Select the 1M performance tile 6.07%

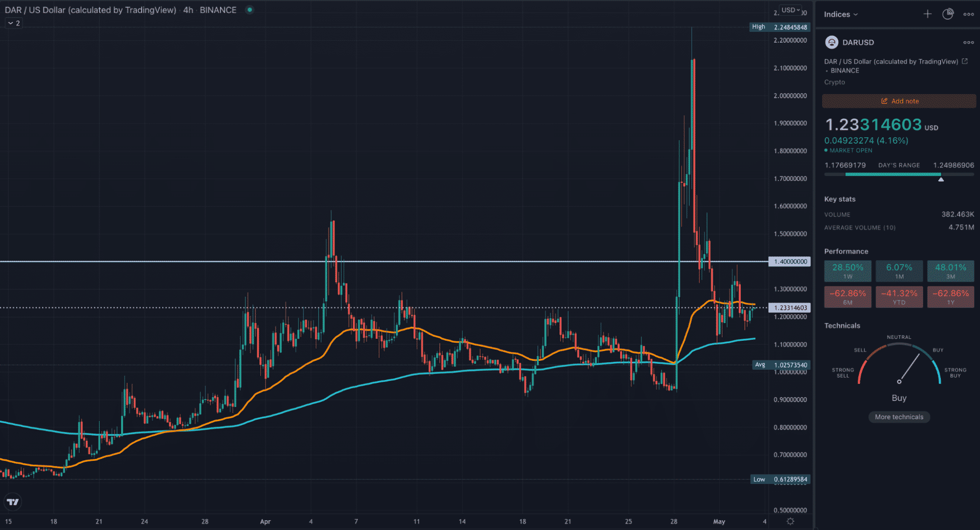[899, 271]
